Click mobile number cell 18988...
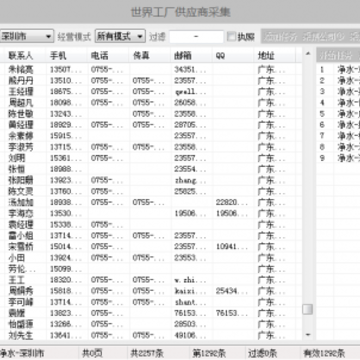This screenshot has width=360, height=360. pyautogui.click(x=66, y=169)
